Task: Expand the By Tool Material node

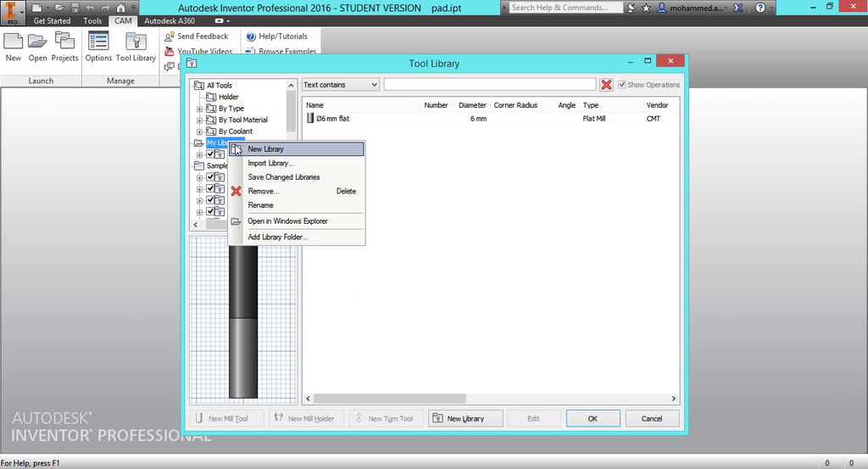Action: (199, 120)
